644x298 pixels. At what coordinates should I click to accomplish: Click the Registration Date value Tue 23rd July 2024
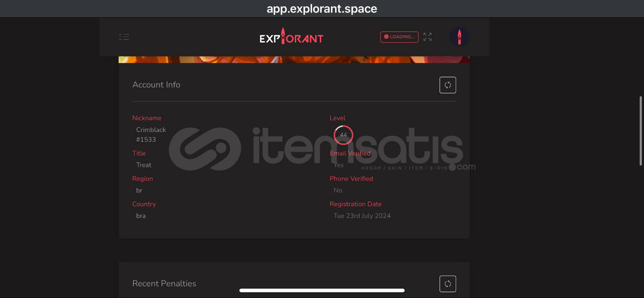coord(362,216)
